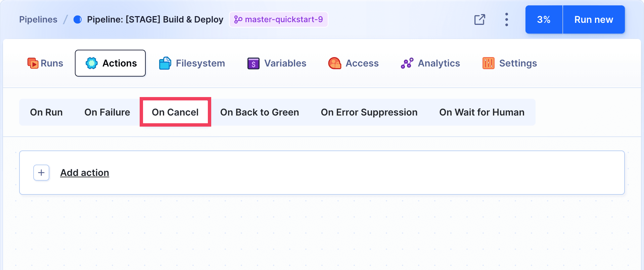Click the plus icon to add action

point(41,173)
